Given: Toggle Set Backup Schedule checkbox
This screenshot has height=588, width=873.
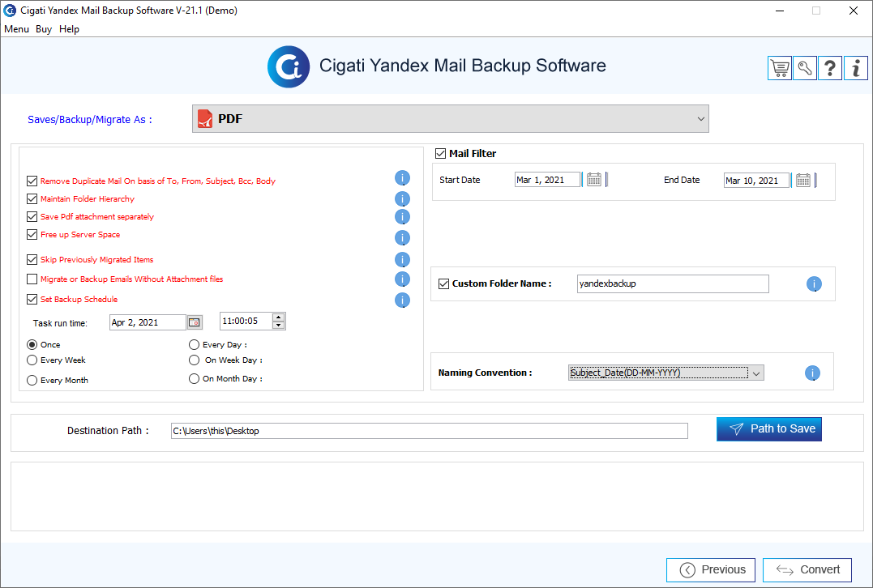Looking at the screenshot, I should pyautogui.click(x=32, y=299).
